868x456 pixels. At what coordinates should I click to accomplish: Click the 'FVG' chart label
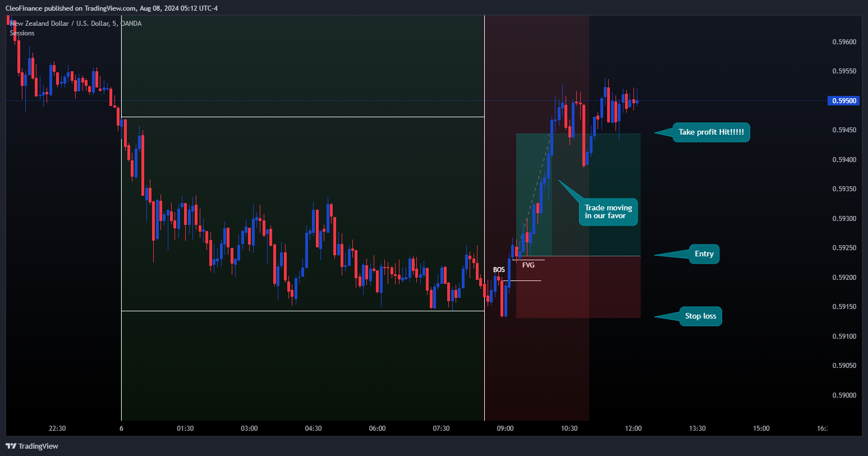tap(529, 265)
